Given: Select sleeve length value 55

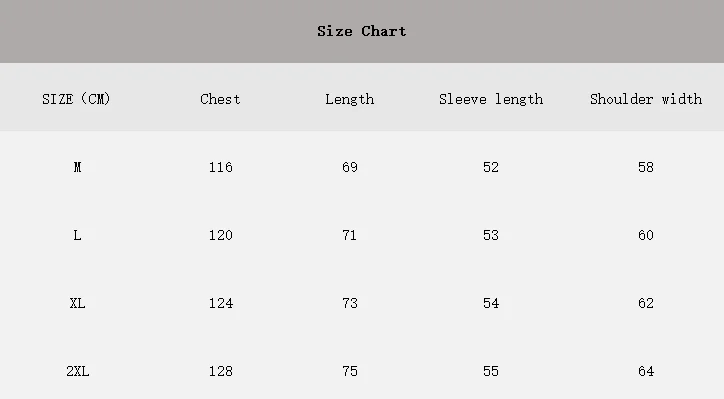Looking at the screenshot, I should [491, 371].
